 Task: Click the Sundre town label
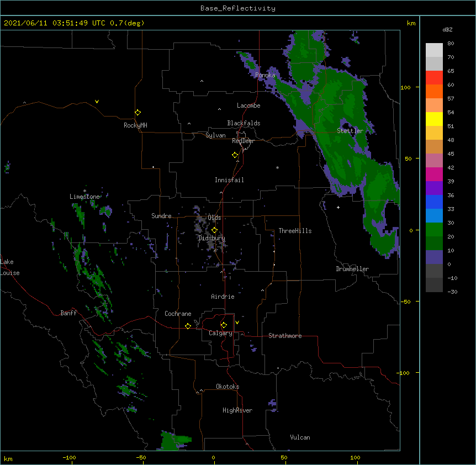(x=161, y=216)
